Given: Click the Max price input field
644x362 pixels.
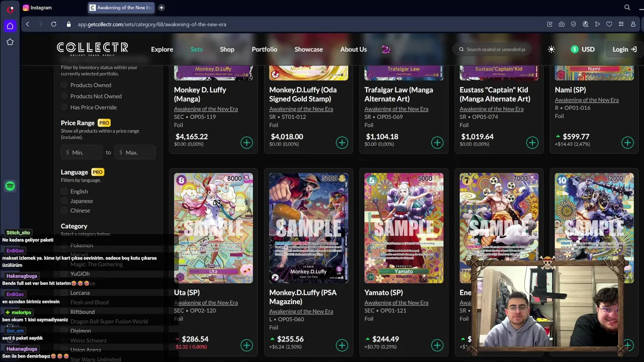Looking at the screenshot, I should coord(135,152).
